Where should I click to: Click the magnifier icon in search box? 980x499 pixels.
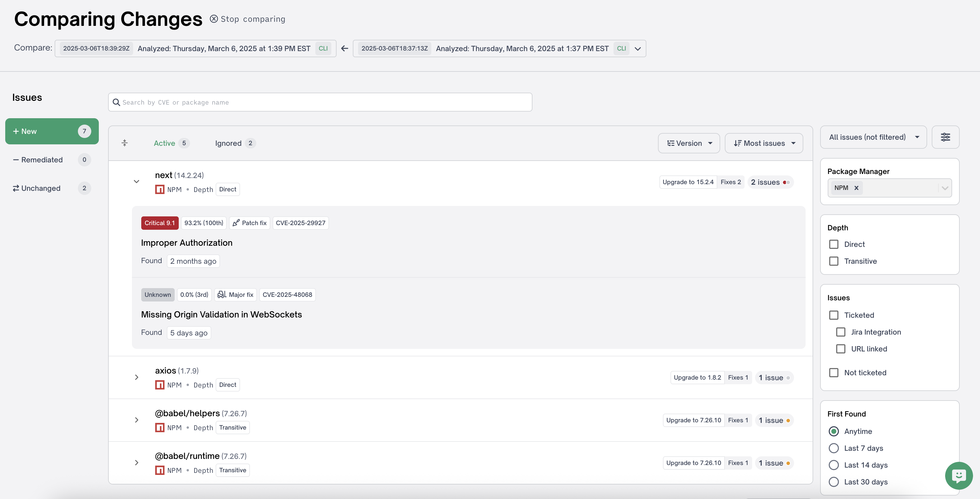click(x=117, y=102)
